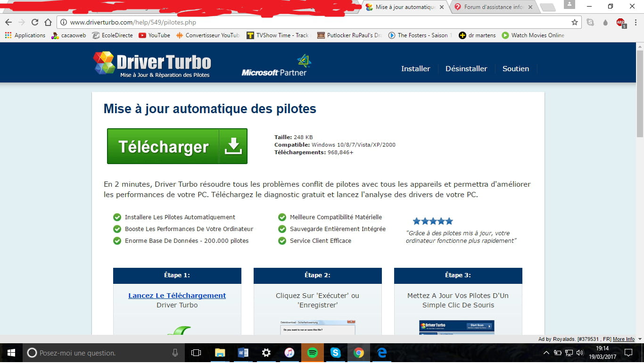The height and width of the screenshot is (364, 644).
Task: Show hidden system tray icons
Action: (546, 353)
